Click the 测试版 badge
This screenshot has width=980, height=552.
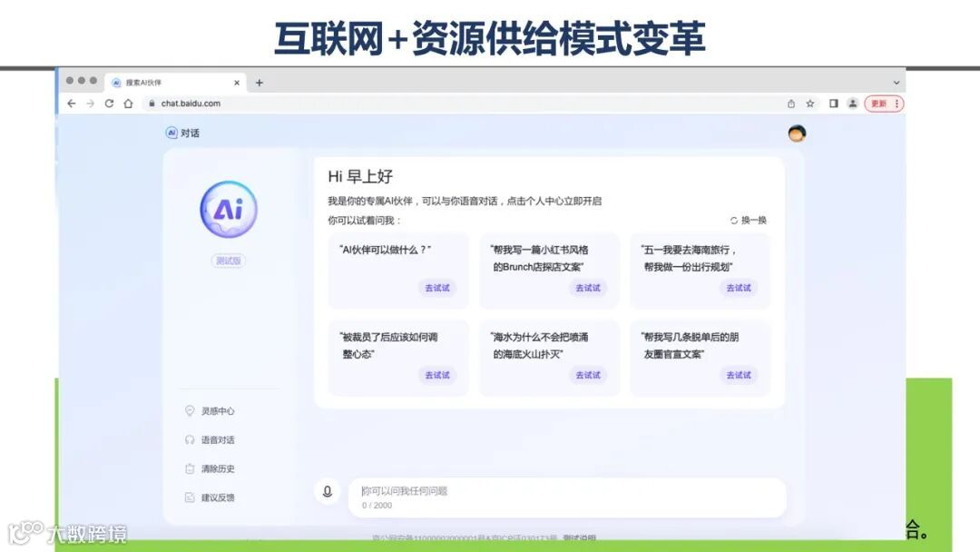(228, 261)
